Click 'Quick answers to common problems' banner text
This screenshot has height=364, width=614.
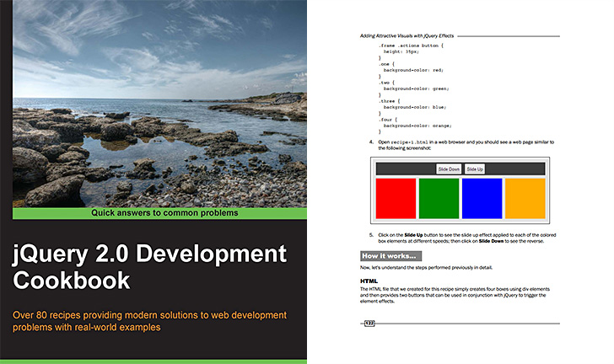click(x=164, y=213)
